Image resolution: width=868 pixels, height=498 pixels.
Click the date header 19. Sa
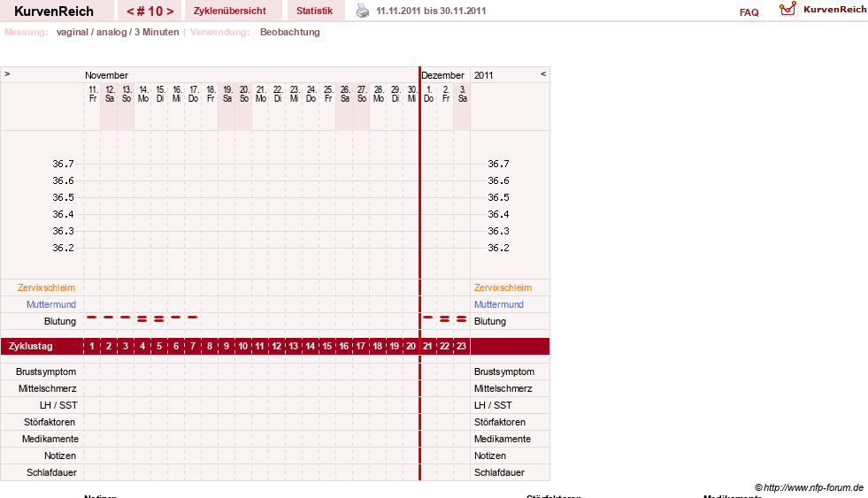click(x=227, y=94)
